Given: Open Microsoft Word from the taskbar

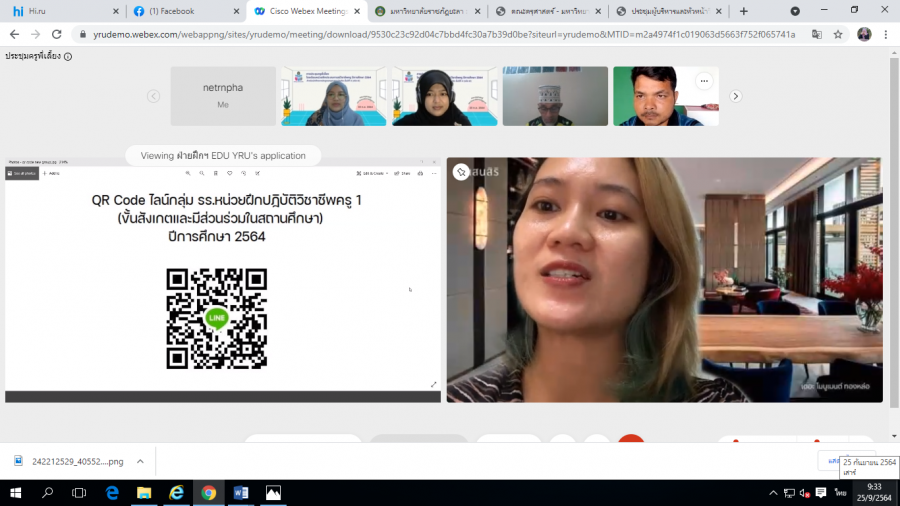Looking at the screenshot, I should (240, 493).
